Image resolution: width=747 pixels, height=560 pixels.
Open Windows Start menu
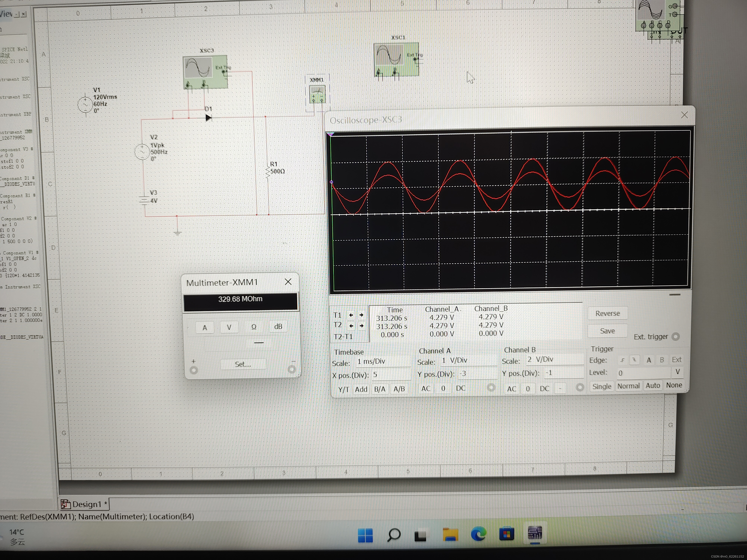click(x=365, y=535)
